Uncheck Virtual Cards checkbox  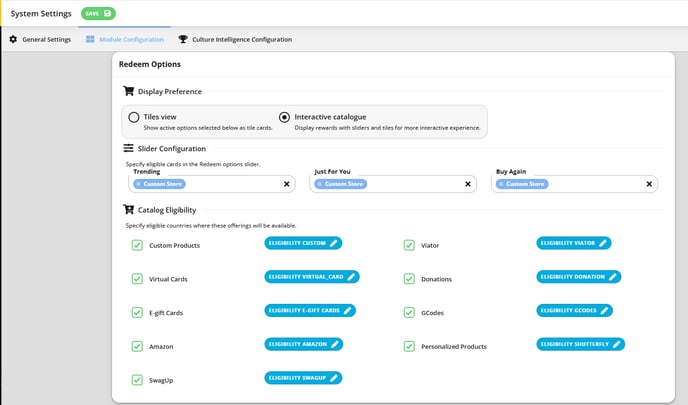pyautogui.click(x=137, y=279)
